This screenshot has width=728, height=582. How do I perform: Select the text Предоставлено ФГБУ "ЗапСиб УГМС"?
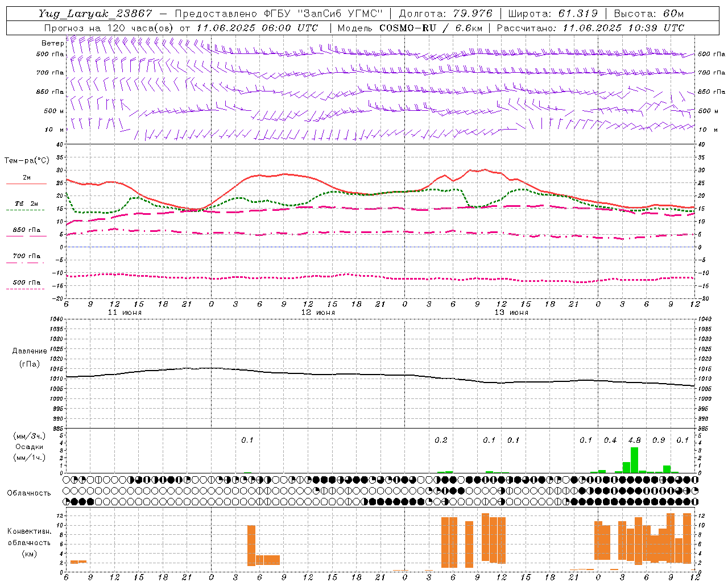(x=279, y=14)
